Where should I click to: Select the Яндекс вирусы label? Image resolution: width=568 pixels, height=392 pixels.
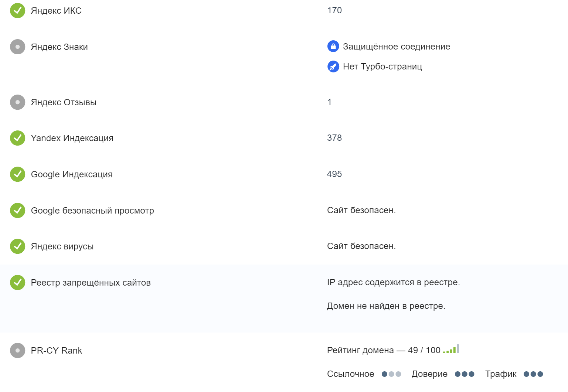point(62,246)
